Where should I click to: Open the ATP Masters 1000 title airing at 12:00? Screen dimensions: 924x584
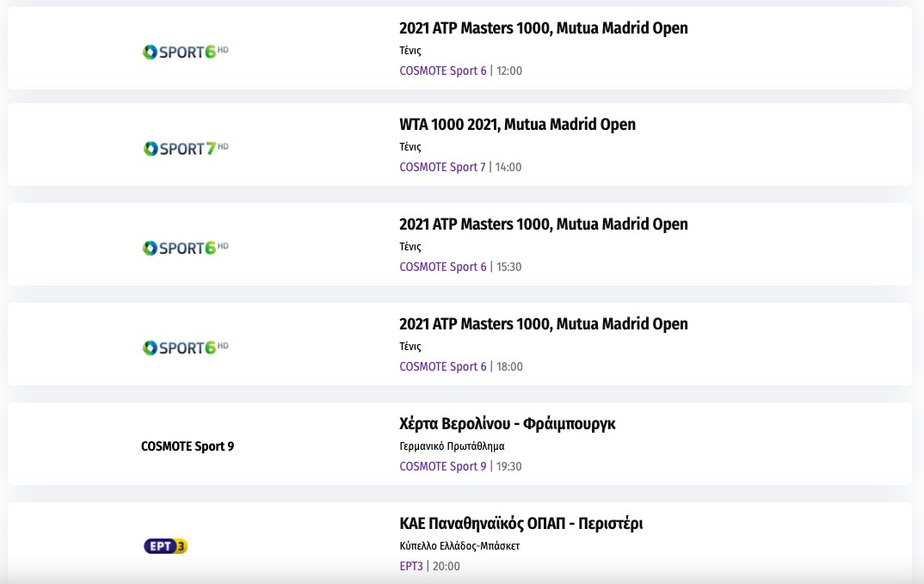543,28
